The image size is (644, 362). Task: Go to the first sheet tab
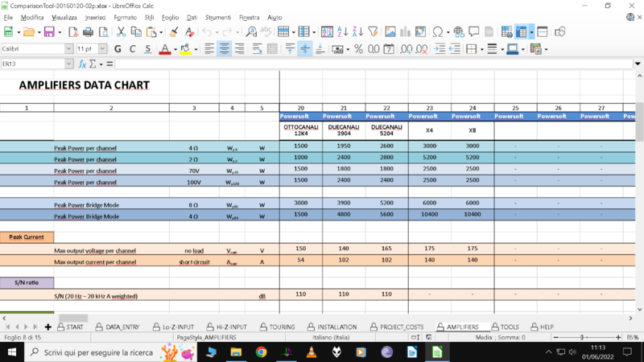tap(8, 327)
